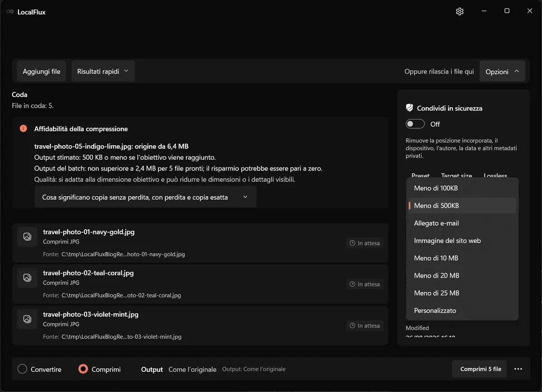The width and height of the screenshot is (542, 392).
Task: Click the Output: Come l'originale gray label
Action: [x=254, y=369]
